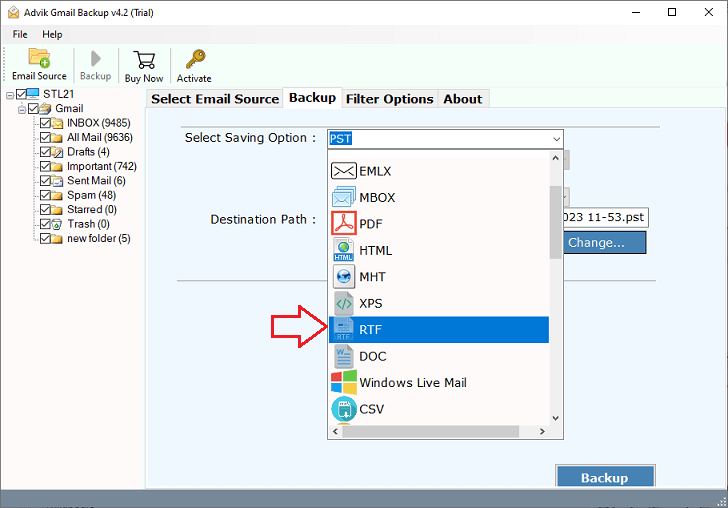The width and height of the screenshot is (728, 508).
Task: Click the INBOX folder icon
Action: click(x=57, y=123)
